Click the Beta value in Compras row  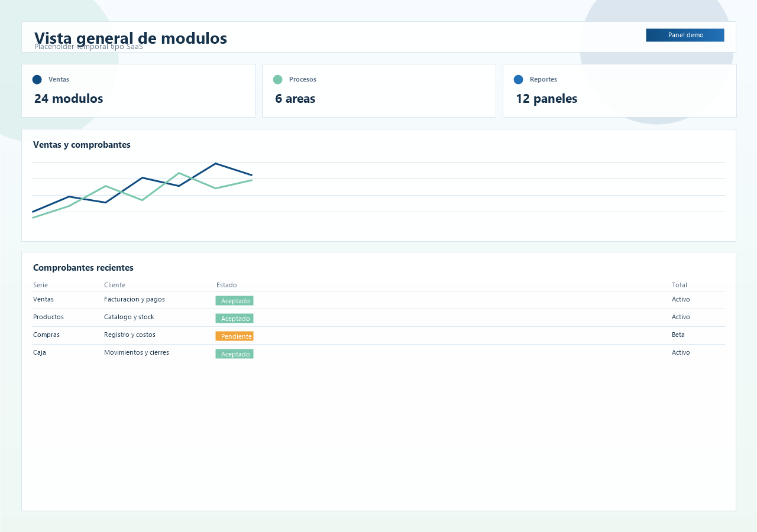pos(678,335)
